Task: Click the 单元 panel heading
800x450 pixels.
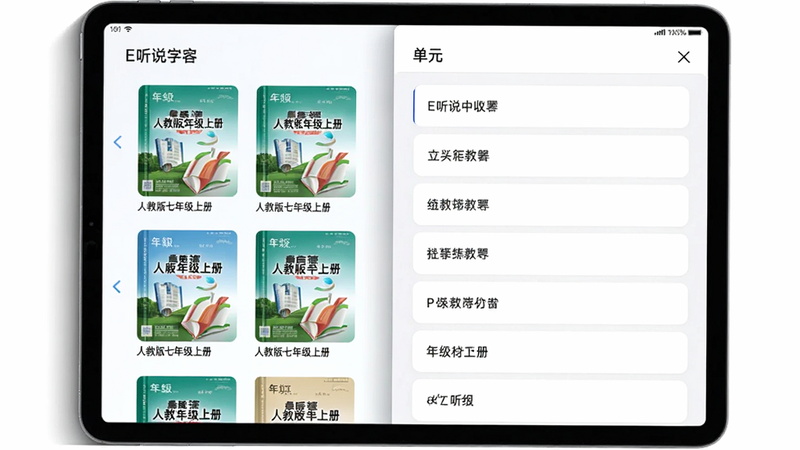Action: tap(428, 55)
